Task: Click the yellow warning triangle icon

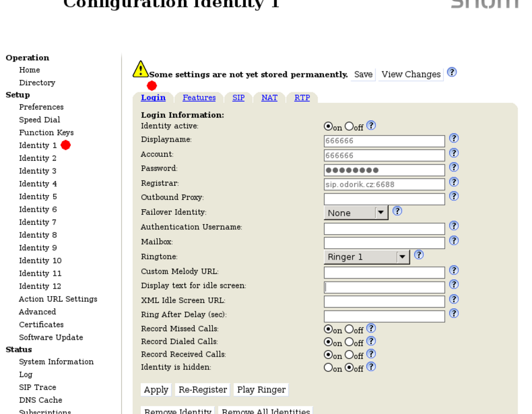Action: [x=141, y=69]
